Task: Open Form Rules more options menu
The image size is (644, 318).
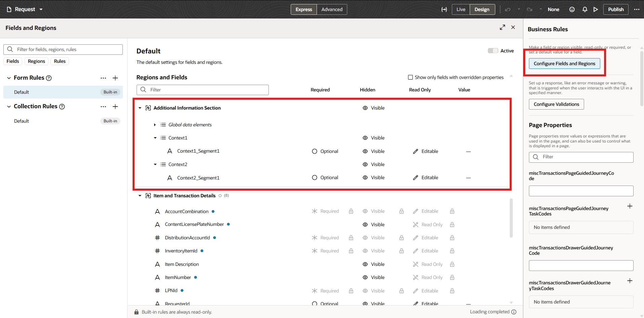Action: (x=103, y=78)
